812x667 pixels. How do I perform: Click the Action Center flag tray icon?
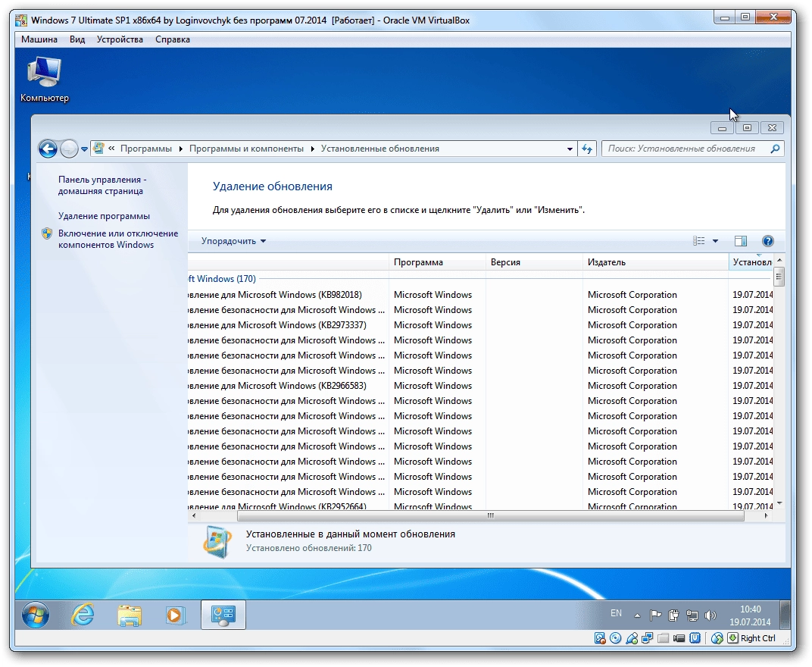pyautogui.click(x=655, y=615)
